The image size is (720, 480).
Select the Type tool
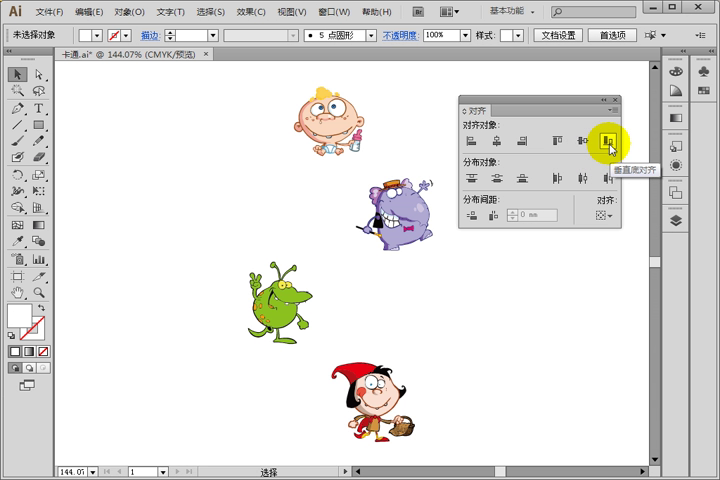39,108
